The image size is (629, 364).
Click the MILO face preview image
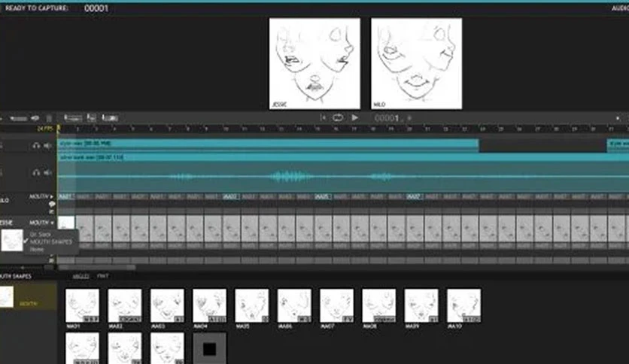416,63
